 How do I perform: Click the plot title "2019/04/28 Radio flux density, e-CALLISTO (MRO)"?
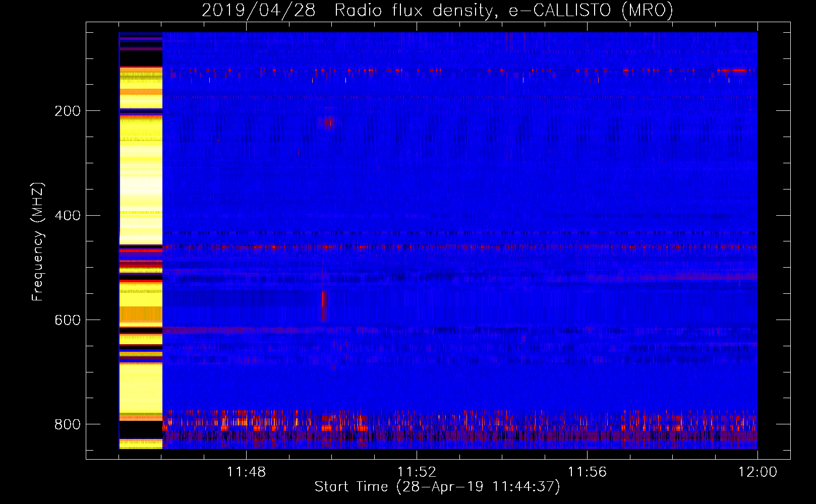click(x=437, y=10)
